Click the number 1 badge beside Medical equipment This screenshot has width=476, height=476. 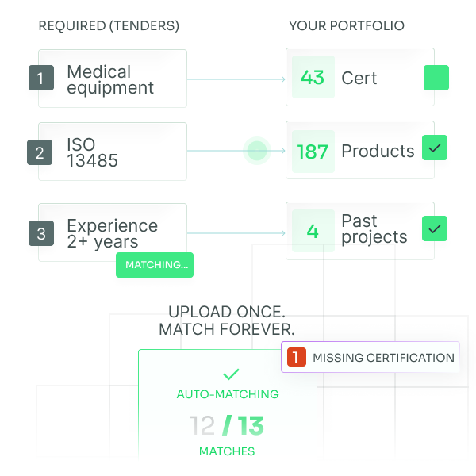(40, 78)
